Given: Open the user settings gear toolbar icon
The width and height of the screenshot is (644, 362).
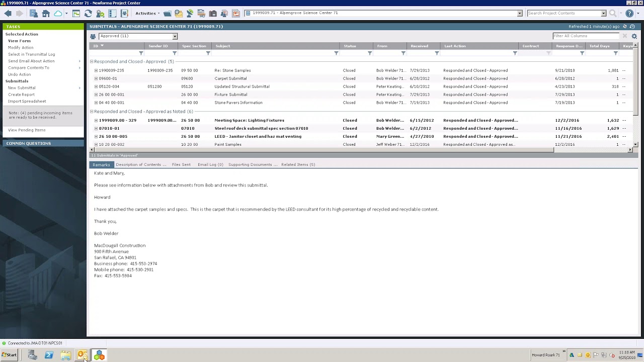Looking at the screenshot, I should tap(100, 14).
